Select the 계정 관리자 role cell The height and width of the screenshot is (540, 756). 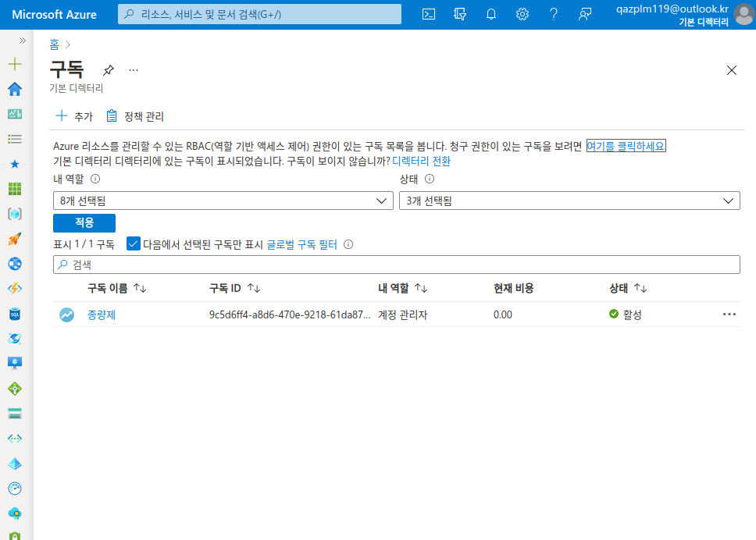(x=402, y=314)
